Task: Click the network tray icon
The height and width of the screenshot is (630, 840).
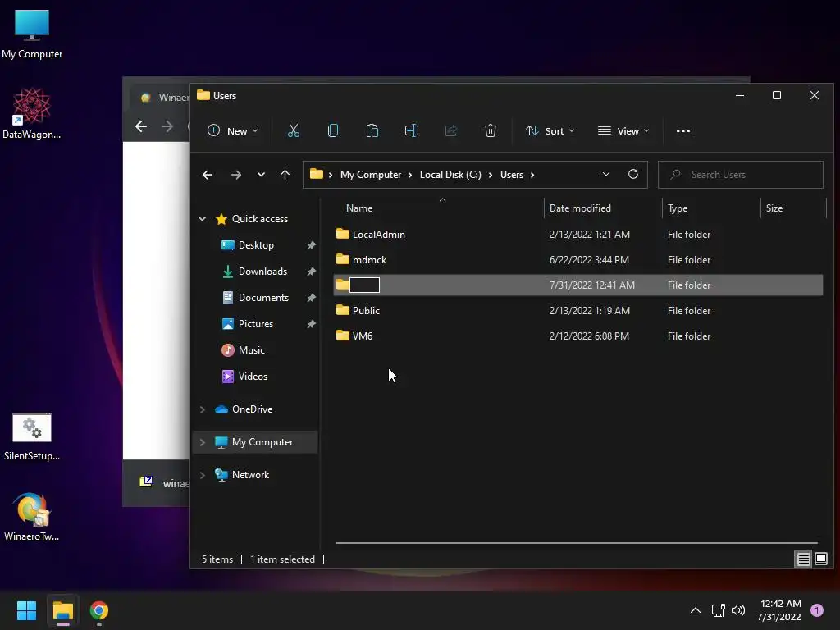Action: coord(718,610)
